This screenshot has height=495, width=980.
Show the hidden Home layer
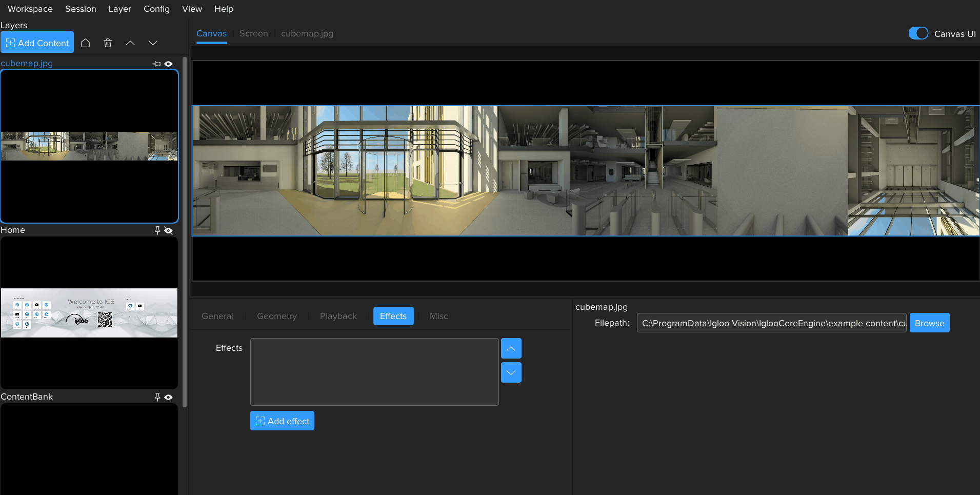tap(169, 230)
